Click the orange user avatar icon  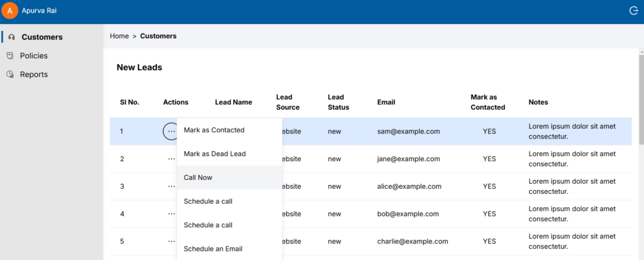[11, 11]
